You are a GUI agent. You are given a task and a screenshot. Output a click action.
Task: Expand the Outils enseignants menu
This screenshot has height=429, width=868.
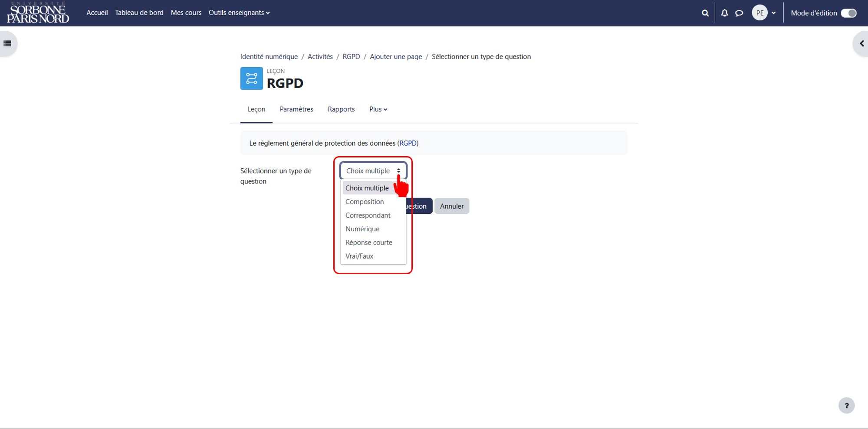pos(239,13)
